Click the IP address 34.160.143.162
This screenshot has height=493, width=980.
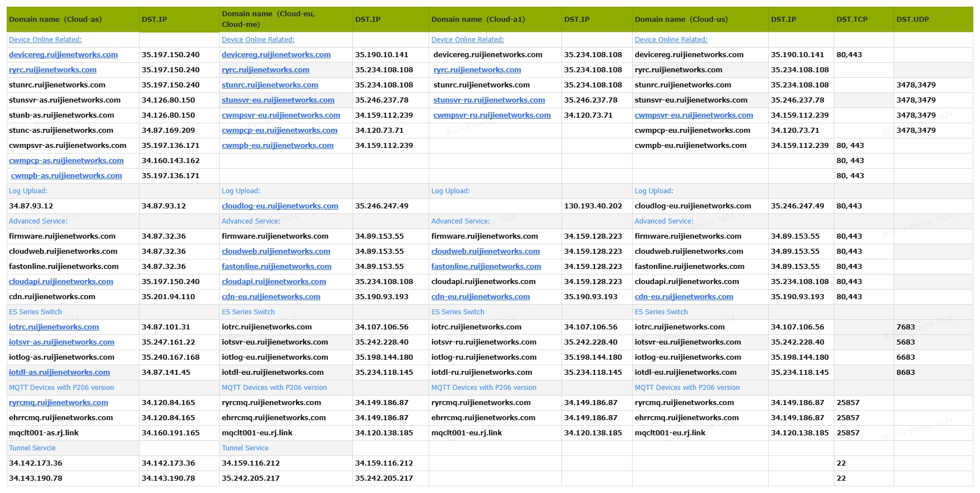(x=171, y=161)
